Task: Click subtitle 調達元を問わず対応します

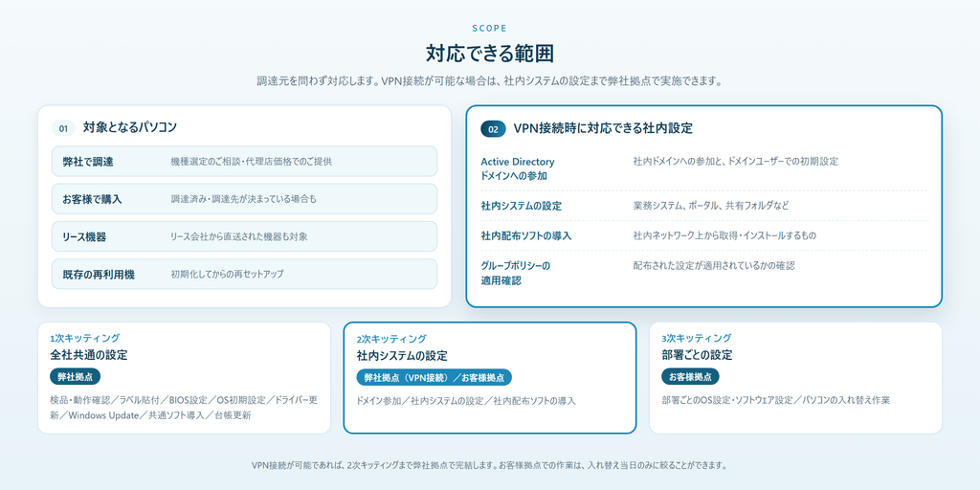Action: tap(489, 81)
